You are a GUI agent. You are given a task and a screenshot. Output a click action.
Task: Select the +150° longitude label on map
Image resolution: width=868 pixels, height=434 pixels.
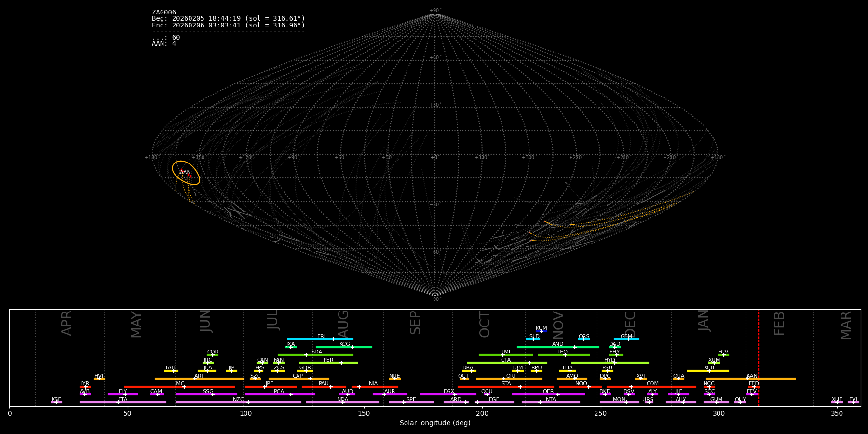(198, 157)
